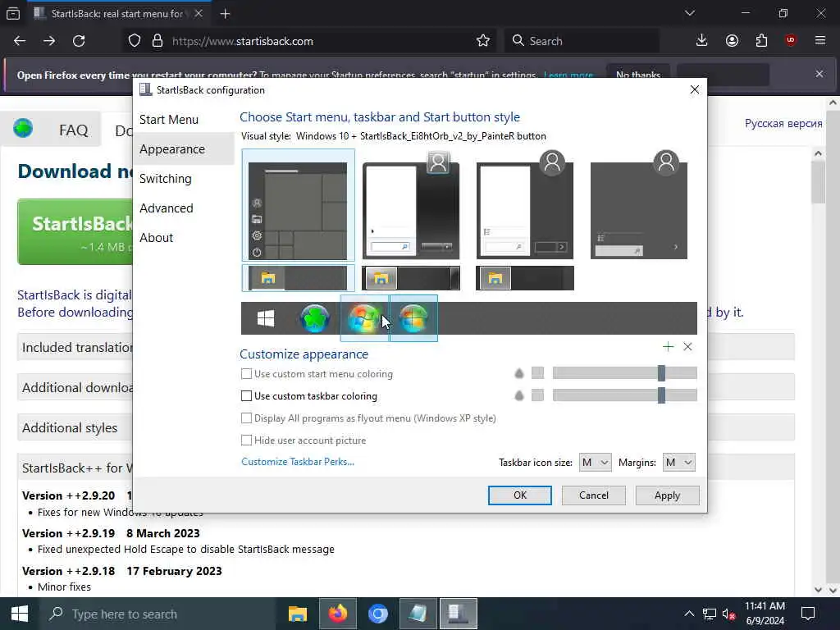840x630 pixels.
Task: Open a new Firefox tab
Action: 225,14
